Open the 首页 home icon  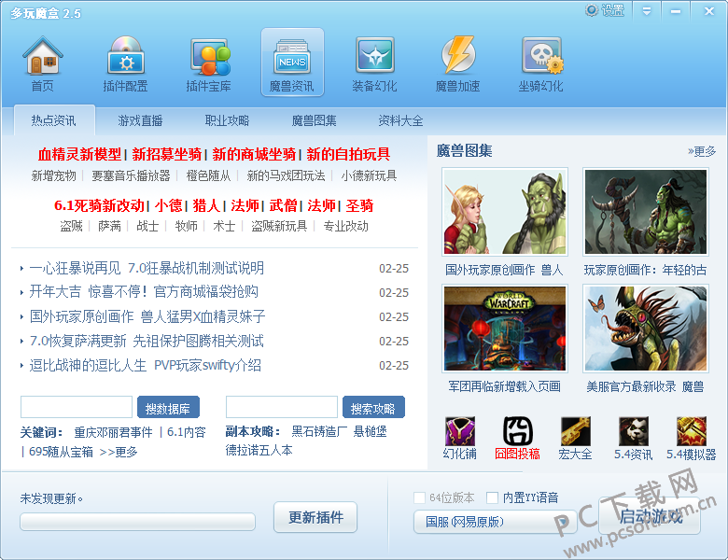pos(42,63)
